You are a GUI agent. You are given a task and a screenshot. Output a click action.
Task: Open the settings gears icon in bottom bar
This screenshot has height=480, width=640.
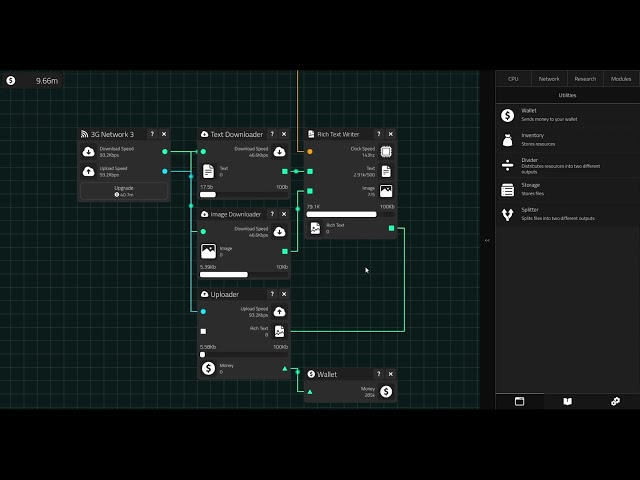(616, 402)
